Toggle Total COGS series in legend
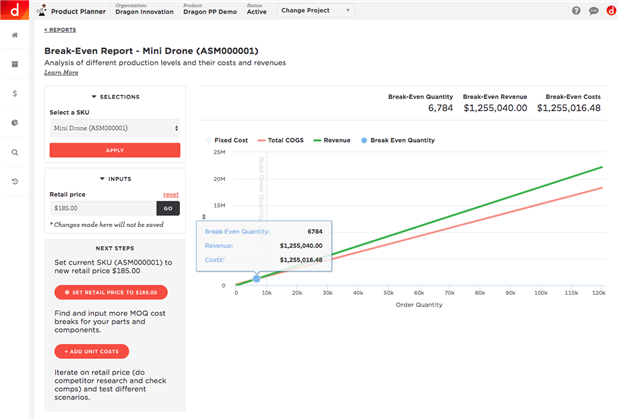This screenshot has height=420, width=619. tap(284, 141)
